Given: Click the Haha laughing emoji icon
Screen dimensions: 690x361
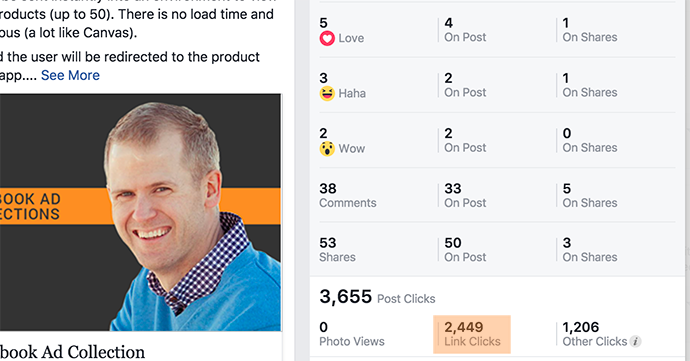Looking at the screenshot, I should click(x=327, y=93).
